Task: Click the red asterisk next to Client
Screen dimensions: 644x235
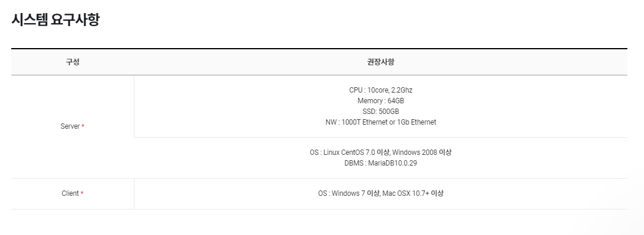Action: point(82,193)
